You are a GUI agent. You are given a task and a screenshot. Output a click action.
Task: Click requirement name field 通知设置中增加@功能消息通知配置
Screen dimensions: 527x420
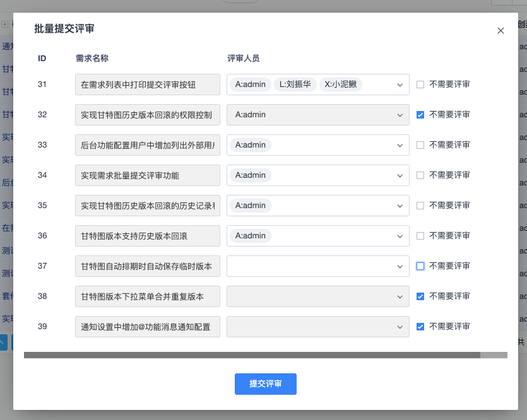[148, 327]
